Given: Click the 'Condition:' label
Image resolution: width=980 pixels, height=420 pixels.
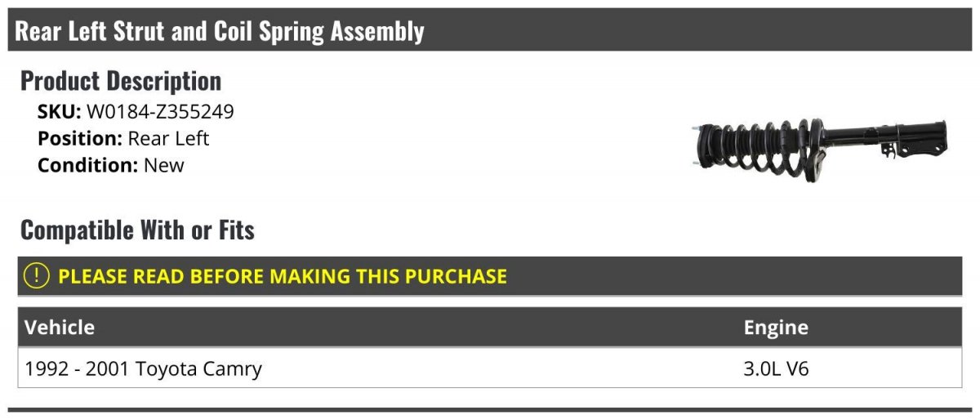Looking at the screenshot, I should (x=87, y=165).
